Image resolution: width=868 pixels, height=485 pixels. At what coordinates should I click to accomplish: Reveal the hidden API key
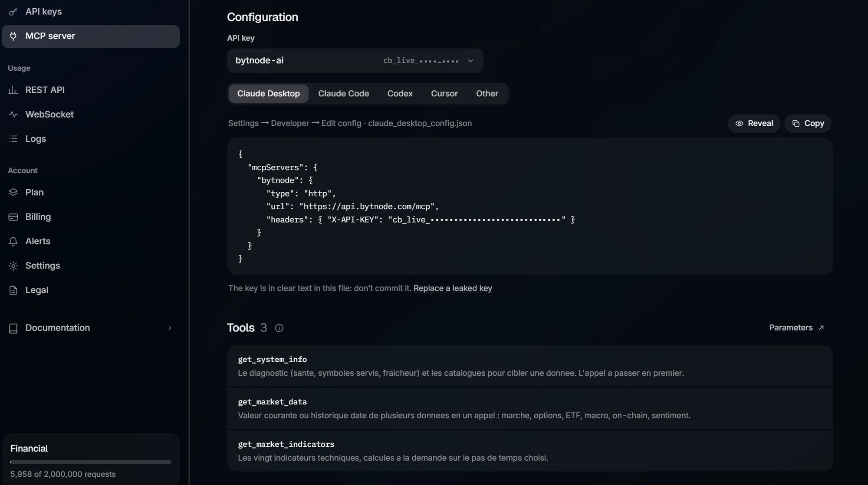click(x=754, y=124)
